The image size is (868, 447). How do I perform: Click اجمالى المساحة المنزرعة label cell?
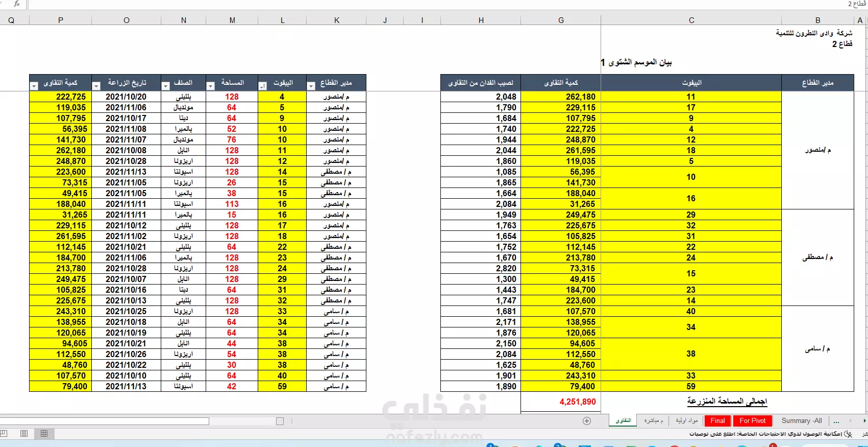point(727,402)
